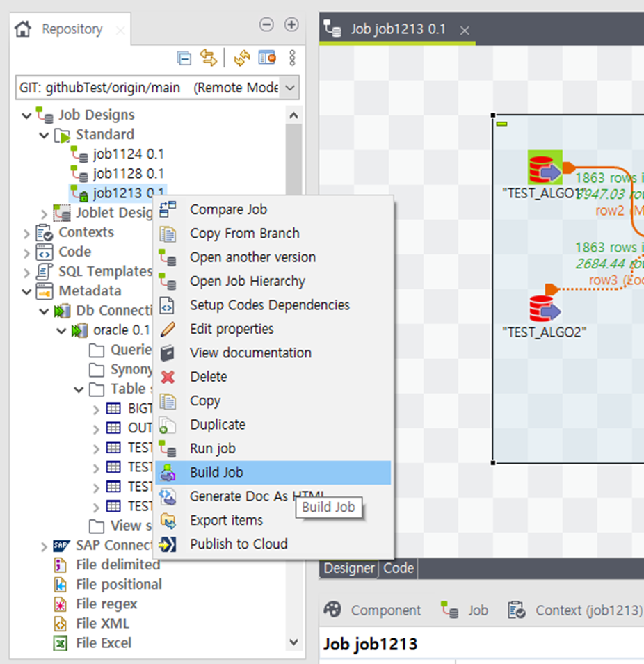Open the Job properties tab
The width and height of the screenshot is (644, 664).
point(465,610)
